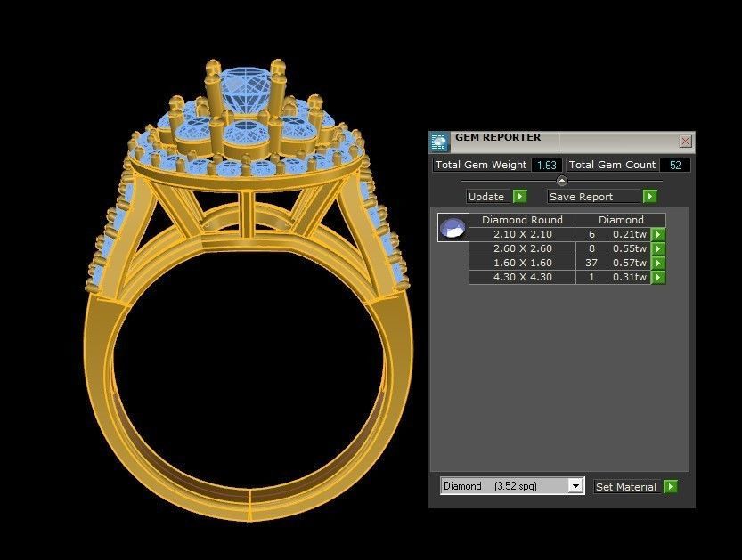This screenshot has width=742, height=560.
Task: Collapse the gem totals section arrow
Action: [x=559, y=181]
